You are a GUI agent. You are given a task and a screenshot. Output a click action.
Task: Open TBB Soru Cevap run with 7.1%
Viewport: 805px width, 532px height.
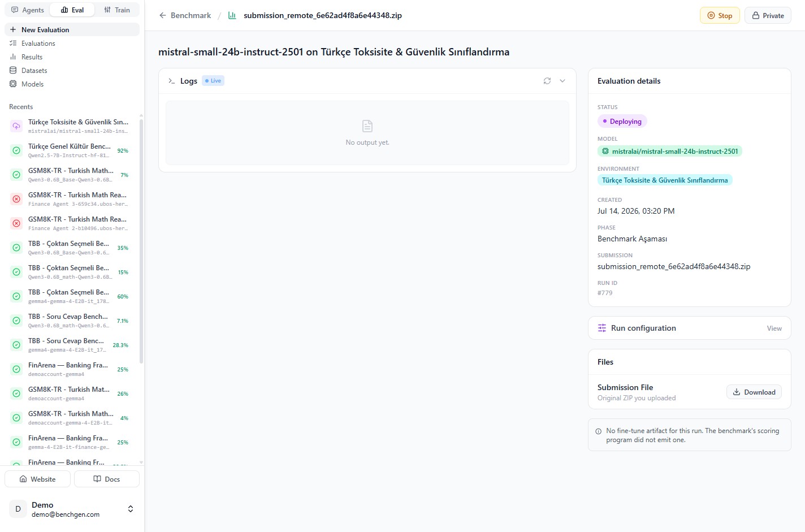73,321
